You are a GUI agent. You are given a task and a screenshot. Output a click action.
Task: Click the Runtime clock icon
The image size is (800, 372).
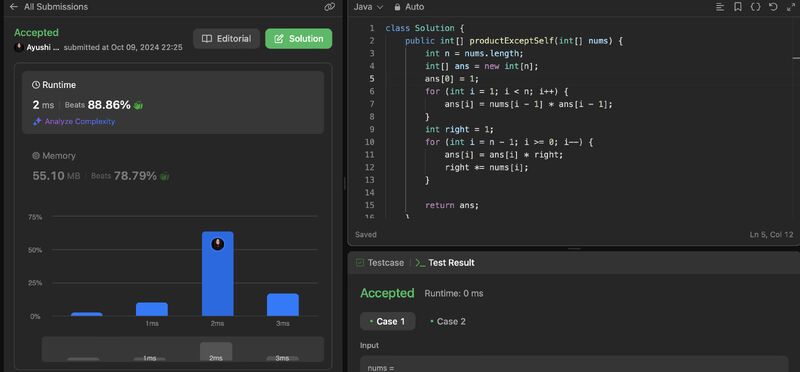[x=36, y=85]
